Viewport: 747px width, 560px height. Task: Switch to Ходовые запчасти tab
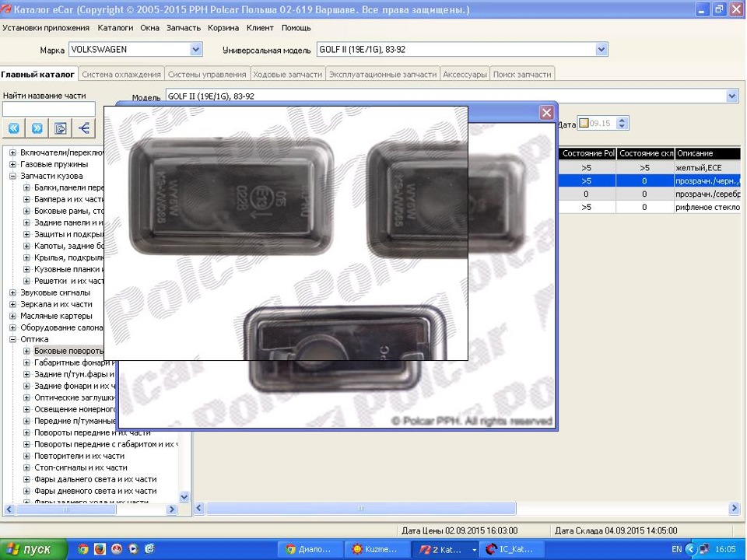[x=287, y=75]
